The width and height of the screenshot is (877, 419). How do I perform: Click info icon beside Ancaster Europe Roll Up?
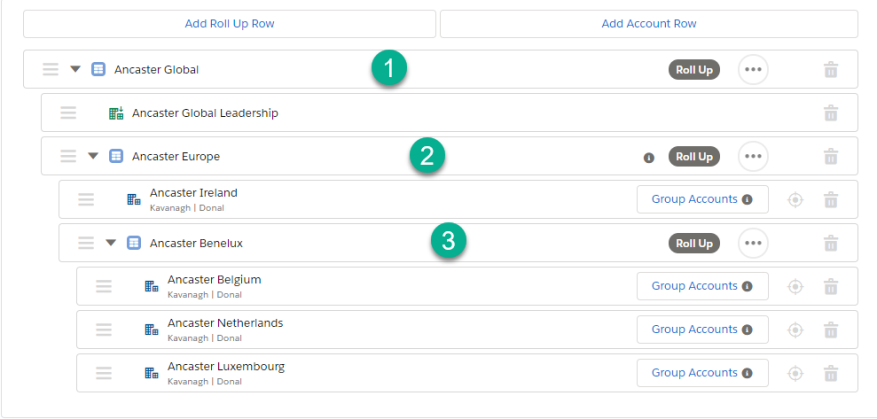[649, 158]
